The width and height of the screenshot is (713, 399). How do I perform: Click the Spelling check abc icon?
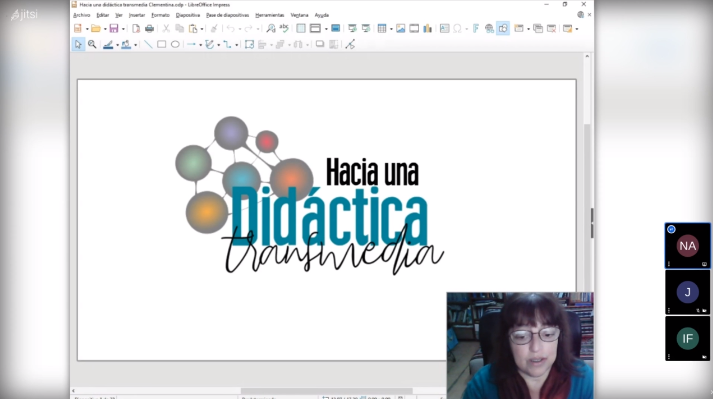[x=284, y=28]
